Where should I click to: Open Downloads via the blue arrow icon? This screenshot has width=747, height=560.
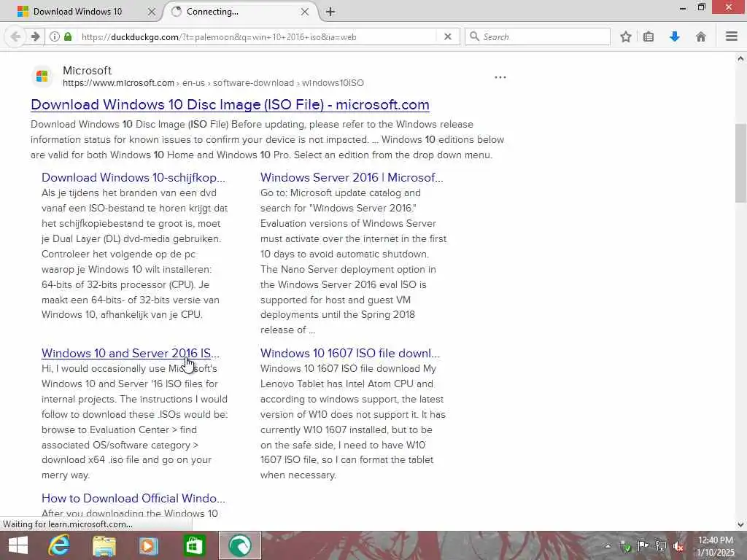(x=675, y=36)
